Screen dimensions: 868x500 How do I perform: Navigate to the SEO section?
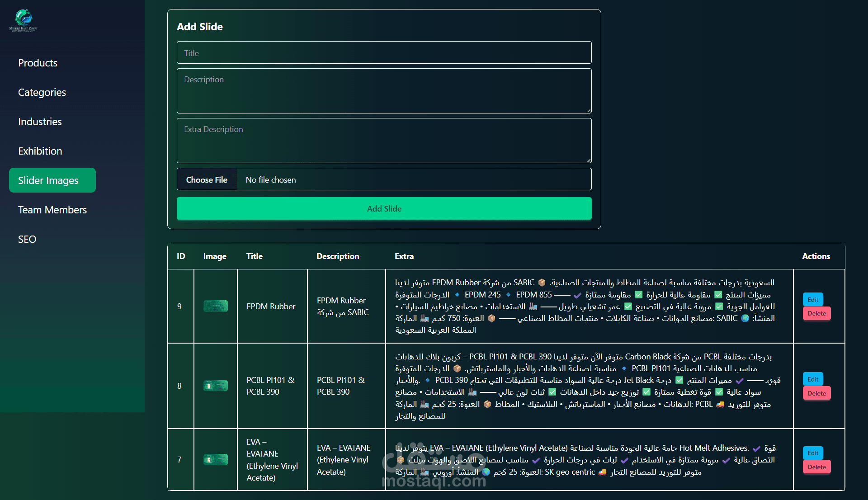pos(27,239)
